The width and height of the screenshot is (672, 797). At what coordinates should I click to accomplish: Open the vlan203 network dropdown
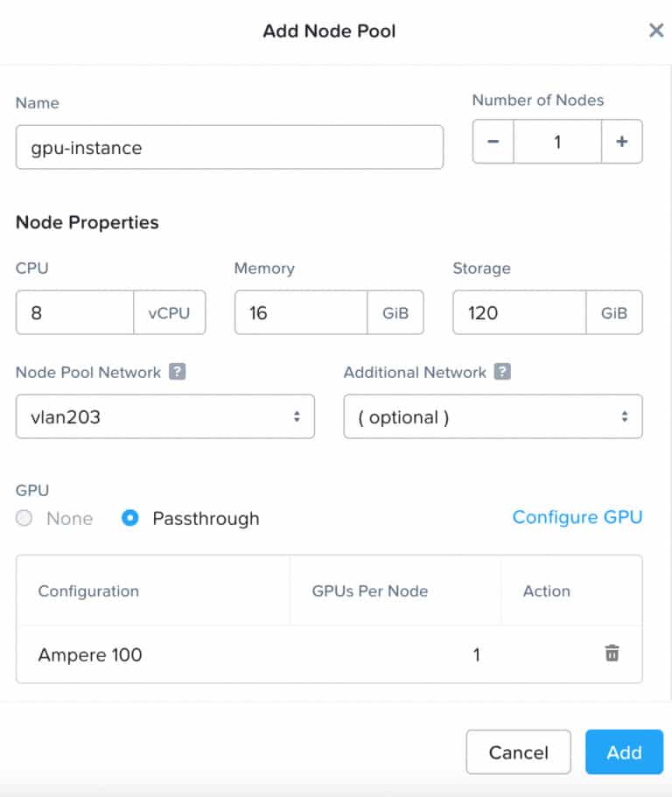pyautogui.click(x=165, y=416)
